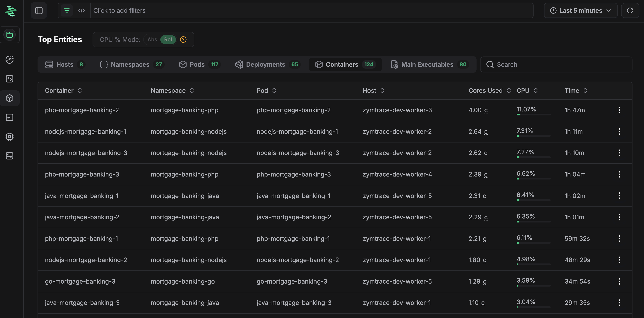Open row menu for go-mortgage-banking-3

pos(619,281)
